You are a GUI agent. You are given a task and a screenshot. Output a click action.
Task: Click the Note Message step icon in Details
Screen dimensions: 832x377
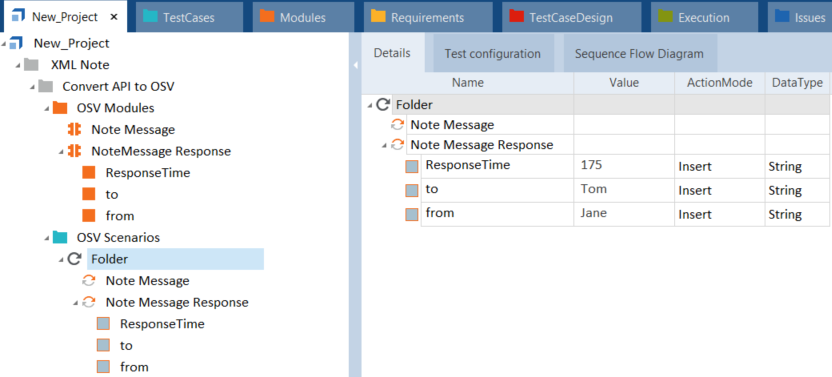(397, 125)
